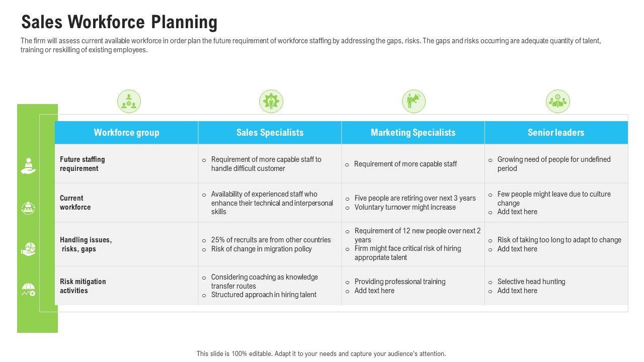Click 'Selective head hunting' text
Image resolution: width=644 pixels, height=362 pixels.
pyautogui.click(x=531, y=282)
